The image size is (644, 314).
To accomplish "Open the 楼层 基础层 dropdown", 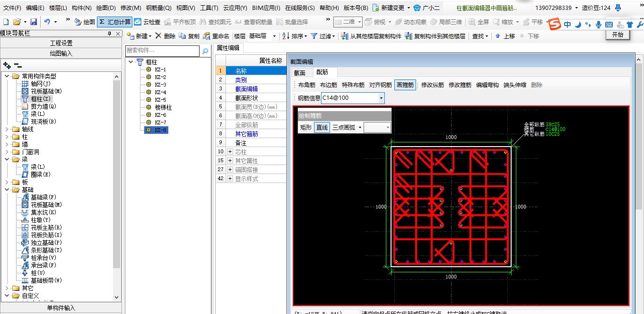I will [274, 36].
